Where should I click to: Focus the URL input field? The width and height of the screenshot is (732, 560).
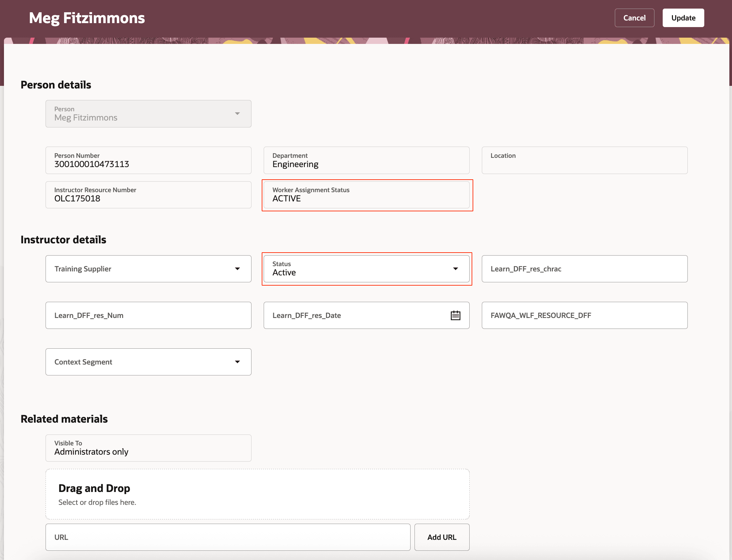coord(228,537)
